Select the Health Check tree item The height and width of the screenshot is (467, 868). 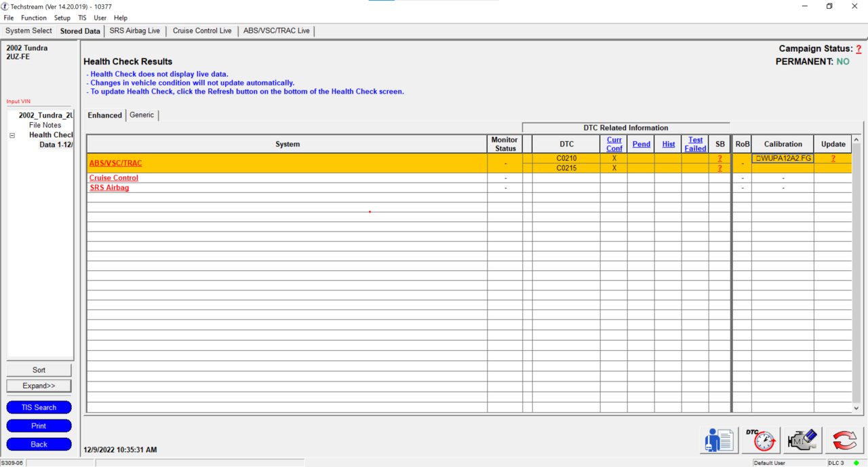pos(51,135)
